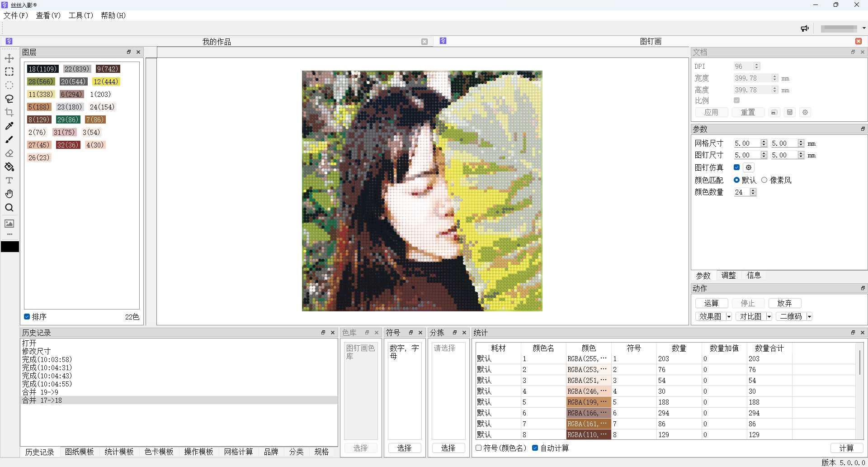Open the 对比图 dropdown arrow
The height and width of the screenshot is (467, 868).
pos(769,317)
